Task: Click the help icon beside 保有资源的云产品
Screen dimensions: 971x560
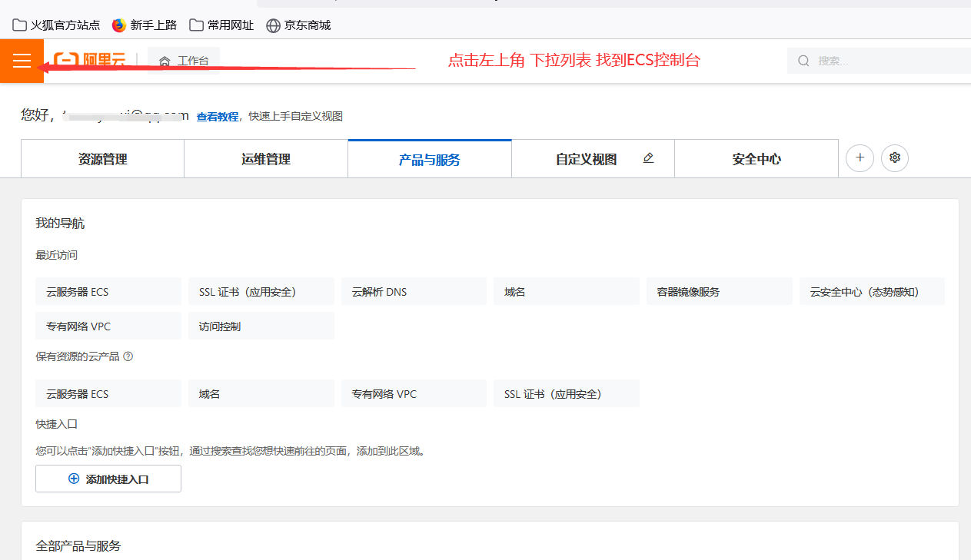Action: [x=128, y=356]
